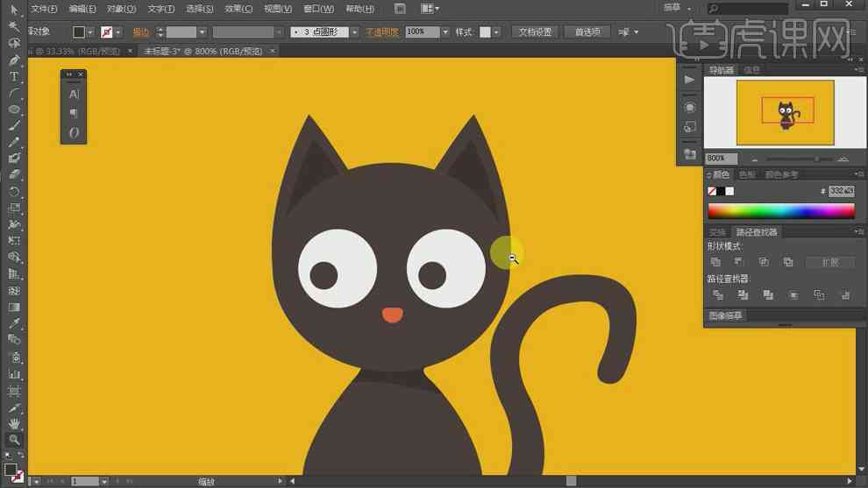Click the Character icon in floating panel
Image resolution: width=868 pixels, height=488 pixels.
pyautogui.click(x=74, y=95)
